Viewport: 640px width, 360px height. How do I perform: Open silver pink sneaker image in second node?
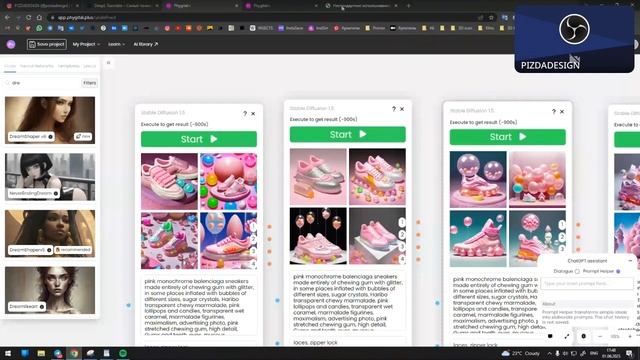[318, 177]
